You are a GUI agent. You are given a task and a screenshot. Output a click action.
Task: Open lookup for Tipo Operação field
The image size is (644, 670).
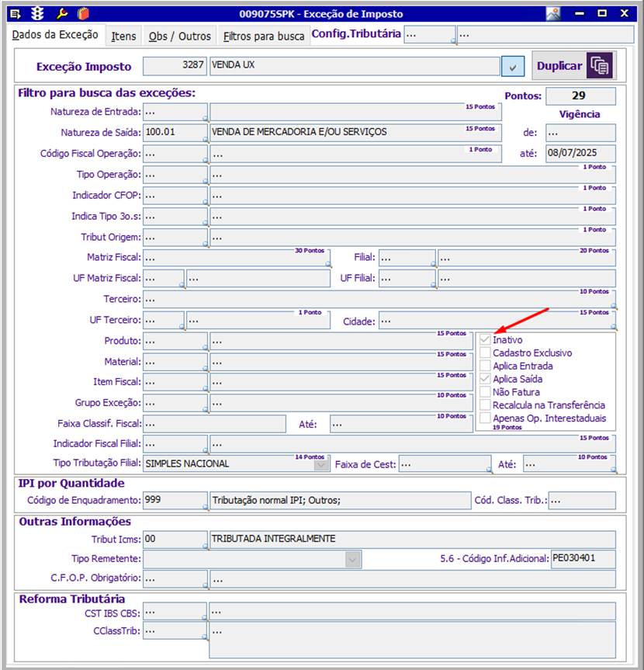(x=205, y=181)
